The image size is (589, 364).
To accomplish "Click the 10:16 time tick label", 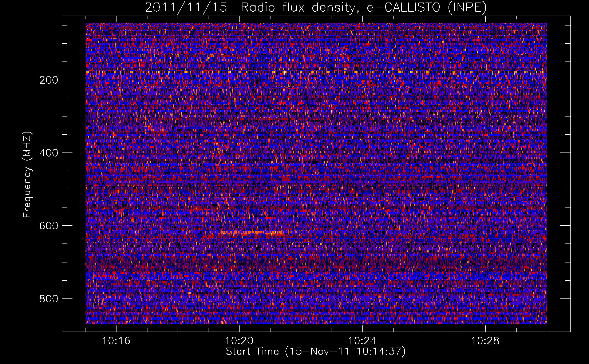I will click(116, 341).
